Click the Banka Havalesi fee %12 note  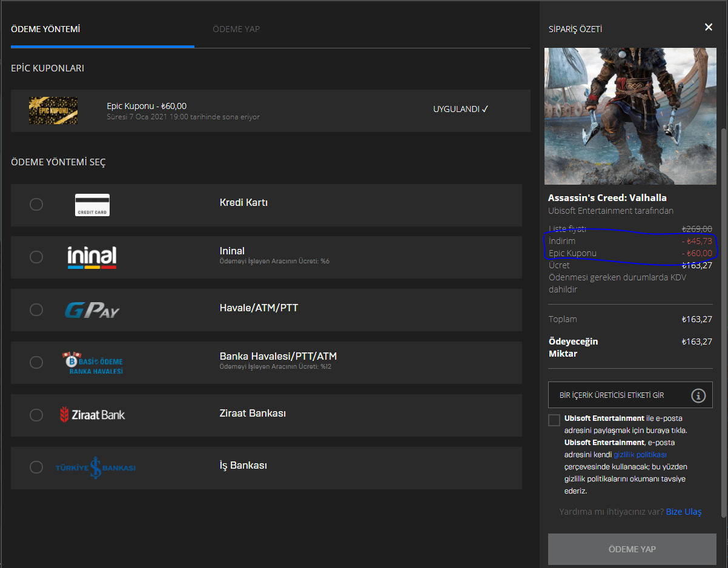[x=276, y=367]
